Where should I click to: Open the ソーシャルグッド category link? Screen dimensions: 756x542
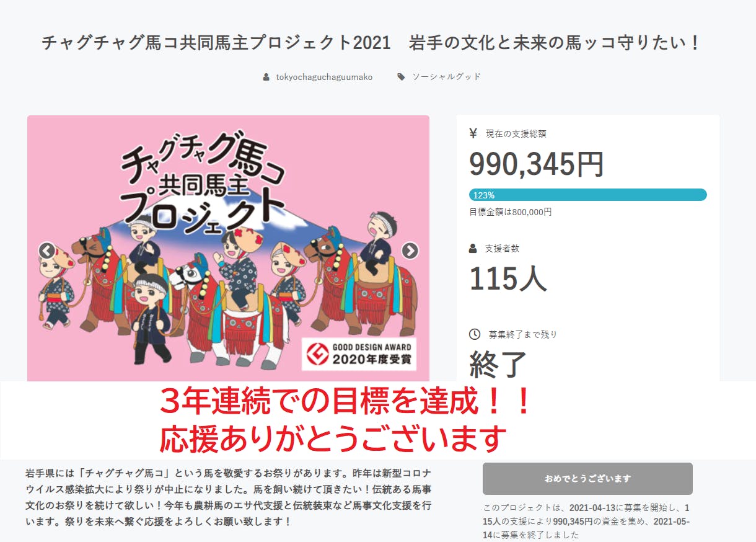447,77
